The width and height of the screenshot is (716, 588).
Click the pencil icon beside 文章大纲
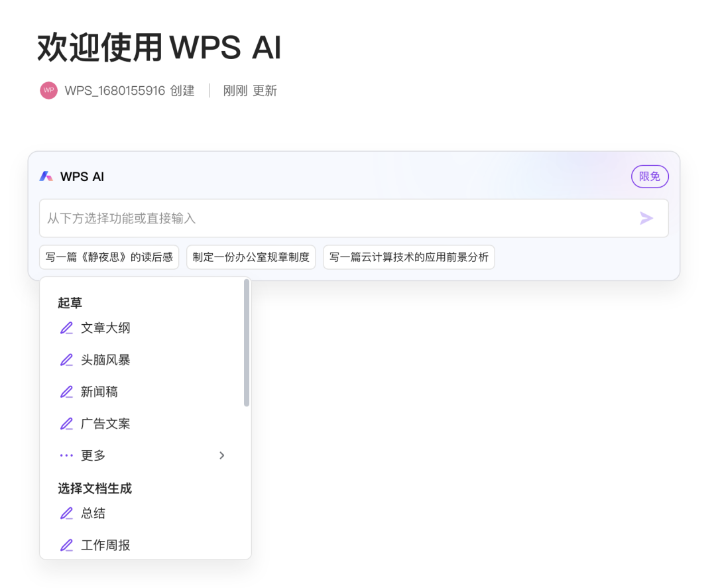point(67,327)
